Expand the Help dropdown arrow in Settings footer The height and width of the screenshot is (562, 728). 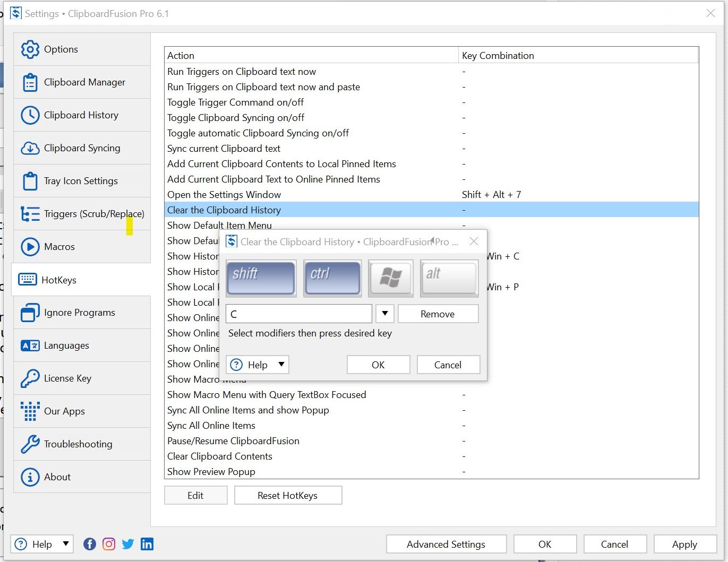tap(66, 544)
